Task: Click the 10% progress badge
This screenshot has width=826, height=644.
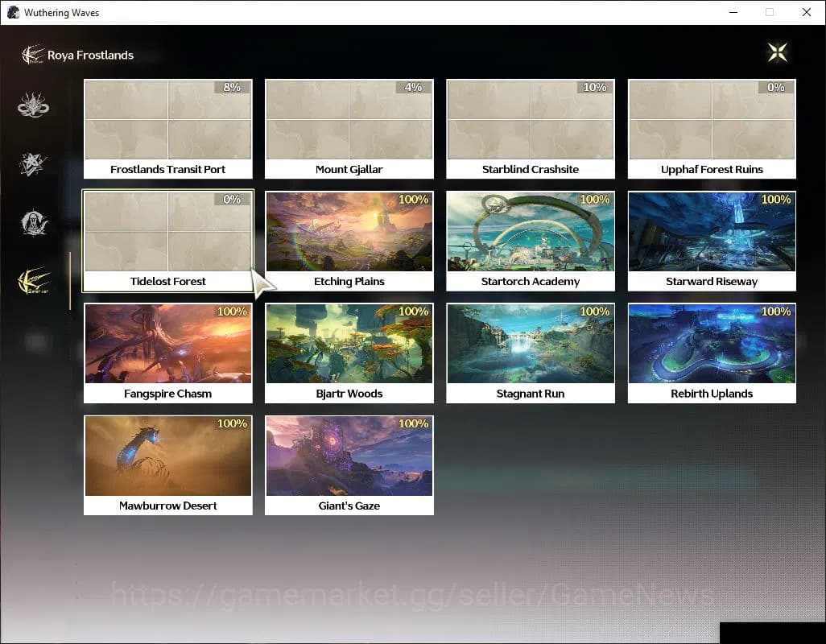Action: click(595, 88)
